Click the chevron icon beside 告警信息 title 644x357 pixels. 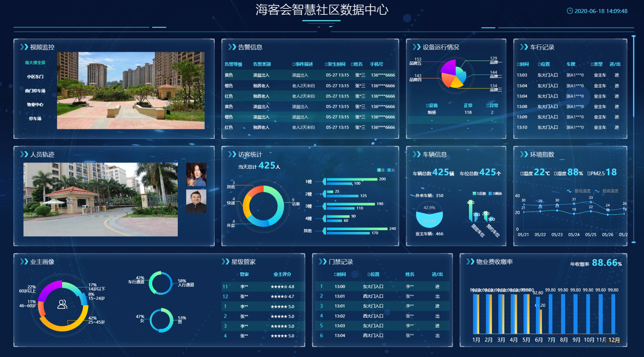[232, 47]
